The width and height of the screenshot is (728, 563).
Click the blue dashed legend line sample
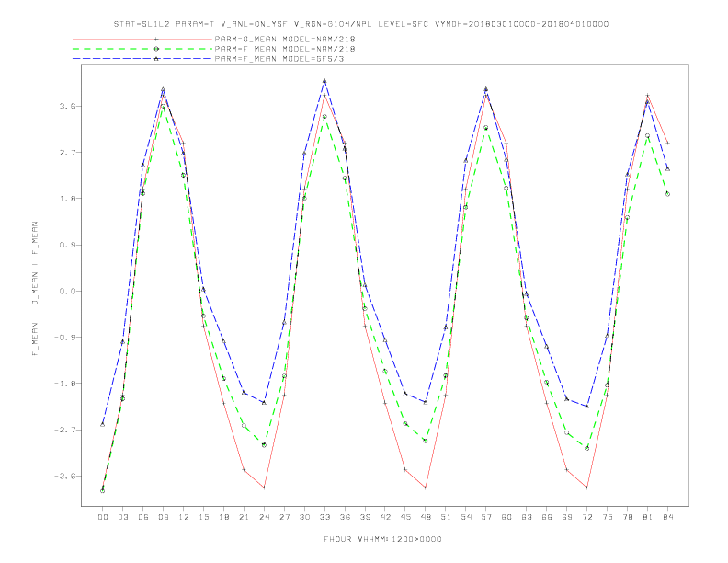(x=142, y=59)
